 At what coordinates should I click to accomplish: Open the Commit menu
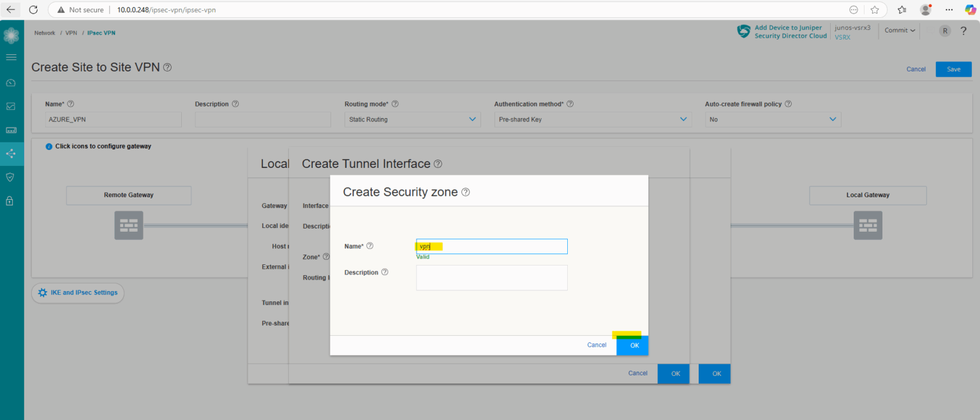pyautogui.click(x=899, y=30)
